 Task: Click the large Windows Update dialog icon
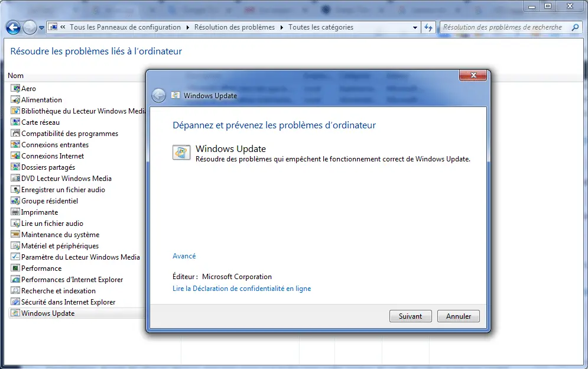coord(181,153)
